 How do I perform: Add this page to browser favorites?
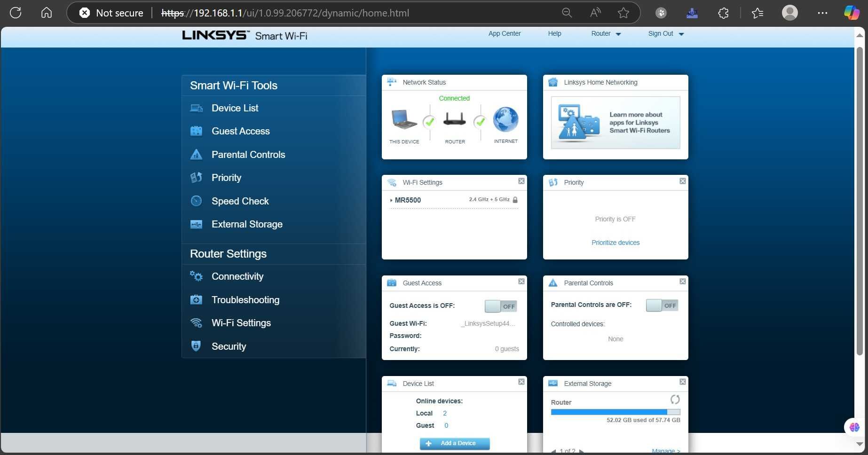623,13
